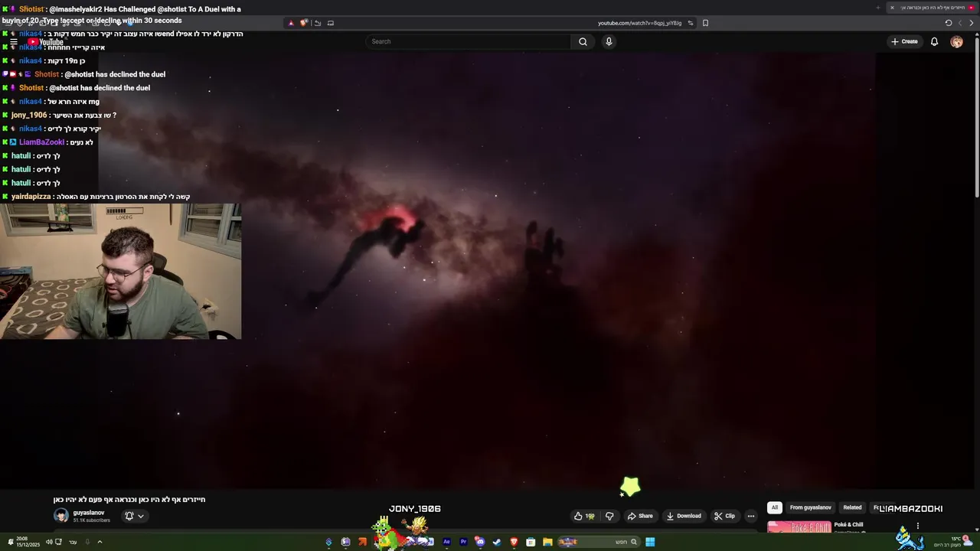
Task: Open Discord from the taskbar
Action: click(x=480, y=542)
